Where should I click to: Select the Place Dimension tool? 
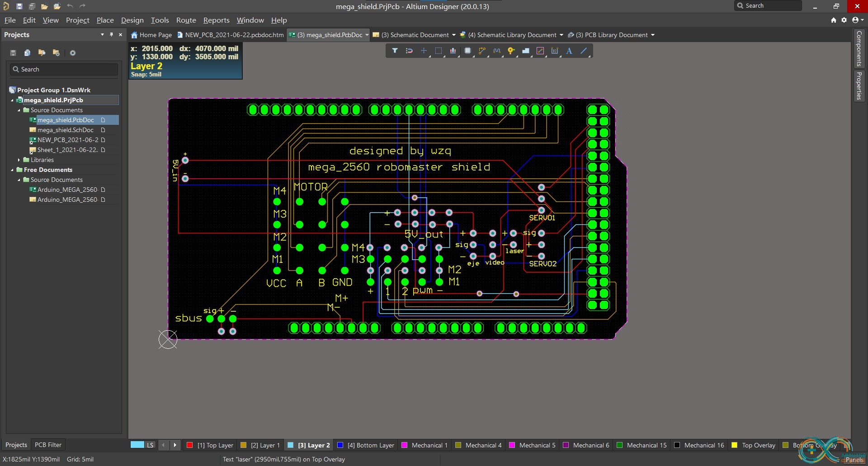click(x=555, y=51)
